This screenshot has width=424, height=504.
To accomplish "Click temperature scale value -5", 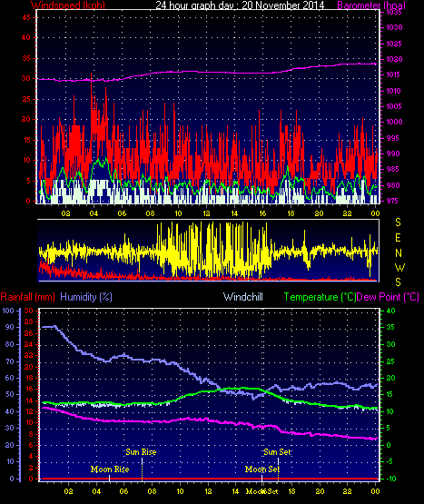I will [389, 461].
